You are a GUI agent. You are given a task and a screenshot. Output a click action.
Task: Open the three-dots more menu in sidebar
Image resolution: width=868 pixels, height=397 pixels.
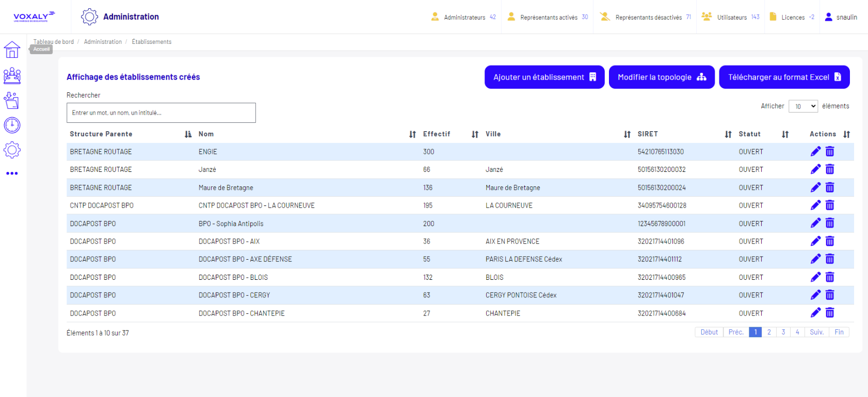tap(12, 173)
